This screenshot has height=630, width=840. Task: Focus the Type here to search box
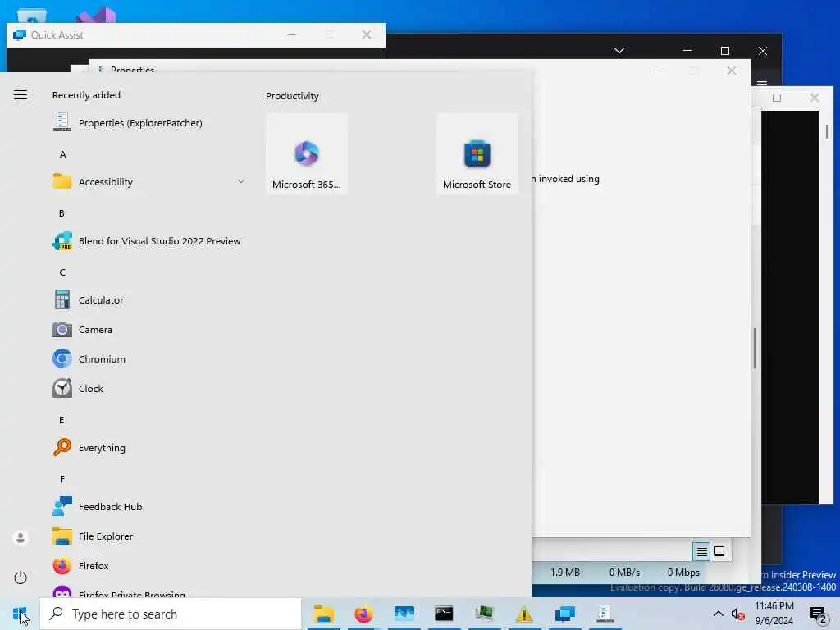[x=171, y=614]
